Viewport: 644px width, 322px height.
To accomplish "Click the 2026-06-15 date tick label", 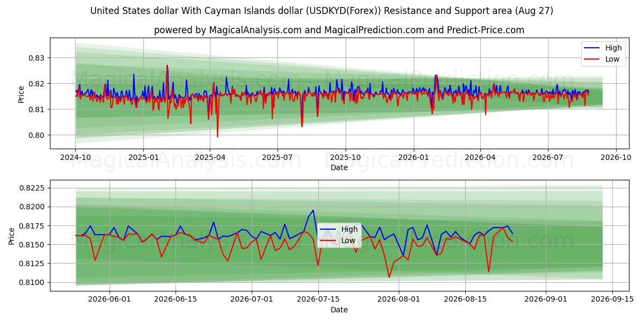I will point(175,300).
